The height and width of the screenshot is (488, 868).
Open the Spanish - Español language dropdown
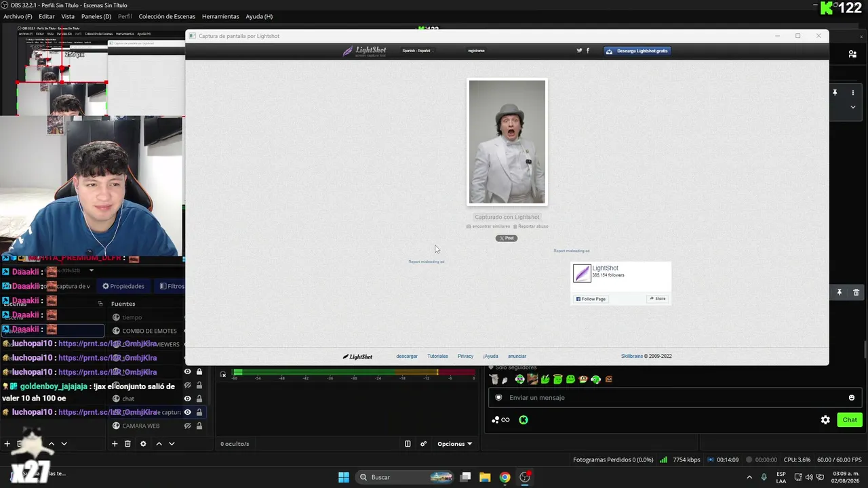[x=416, y=51]
